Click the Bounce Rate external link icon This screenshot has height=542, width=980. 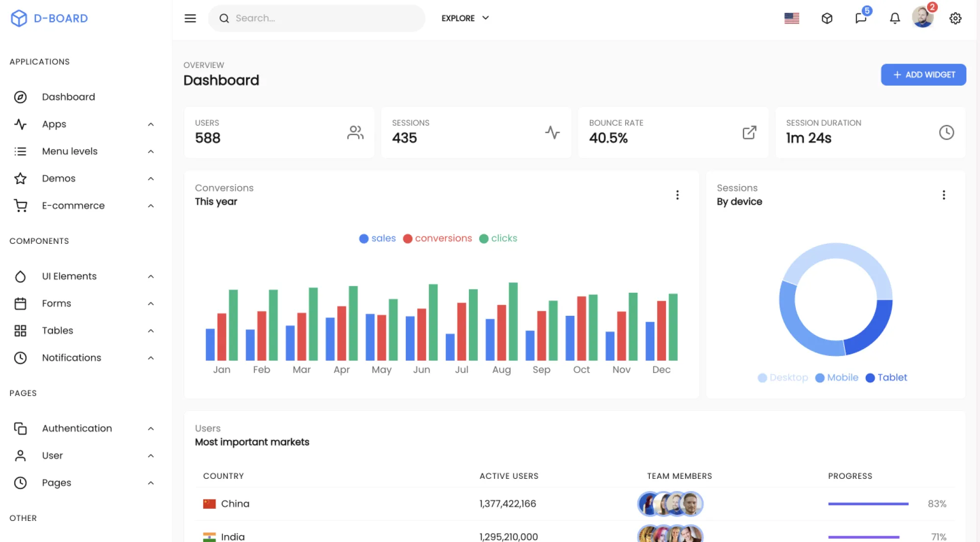[749, 132]
